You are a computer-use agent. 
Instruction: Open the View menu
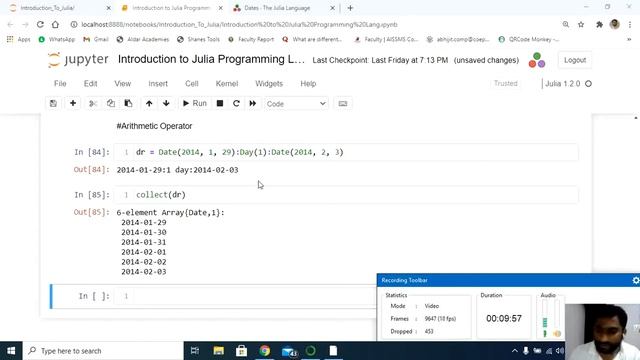[122, 84]
